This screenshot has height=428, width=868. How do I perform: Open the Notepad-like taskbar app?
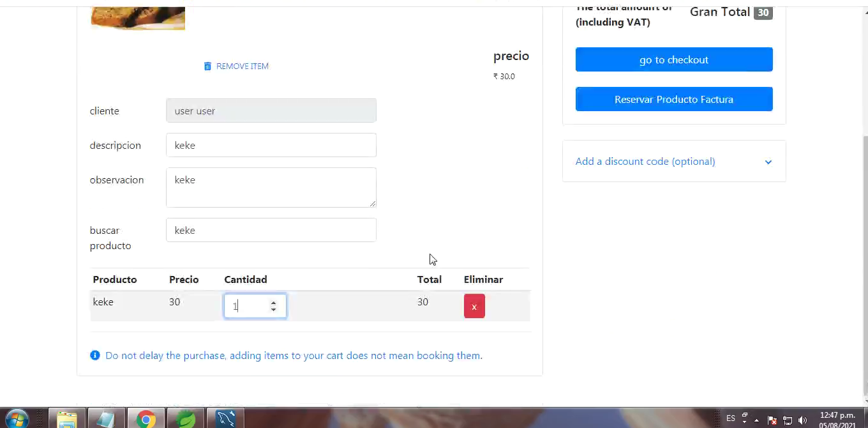(105, 419)
